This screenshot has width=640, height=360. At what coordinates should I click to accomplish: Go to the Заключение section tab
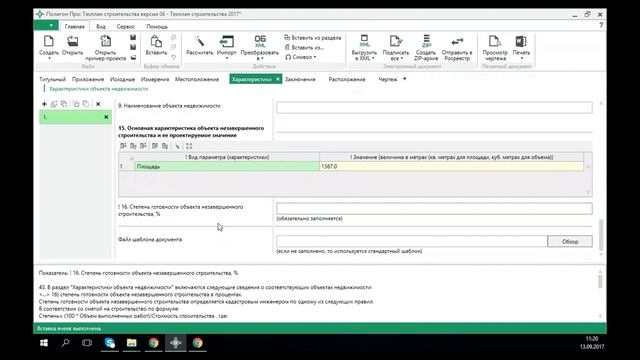coord(300,79)
